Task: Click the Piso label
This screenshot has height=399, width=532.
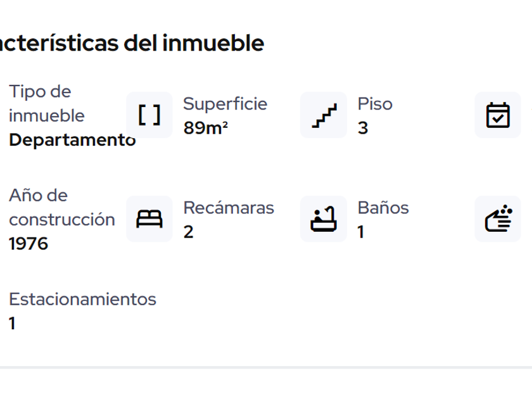Action: coord(375,104)
